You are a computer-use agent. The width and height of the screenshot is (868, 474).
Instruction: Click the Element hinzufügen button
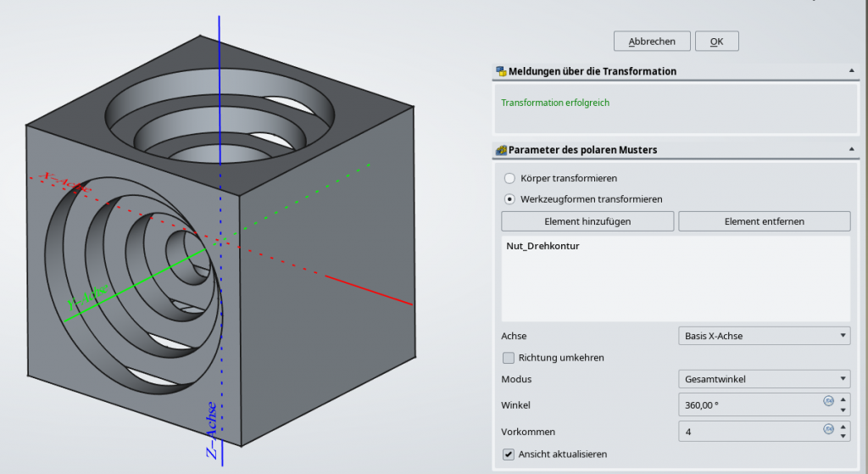pyautogui.click(x=587, y=221)
